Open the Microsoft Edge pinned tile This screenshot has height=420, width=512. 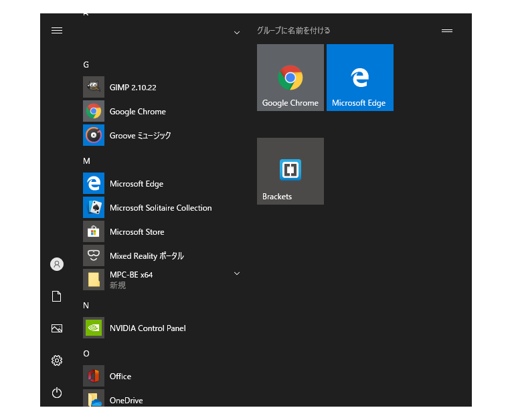360,78
